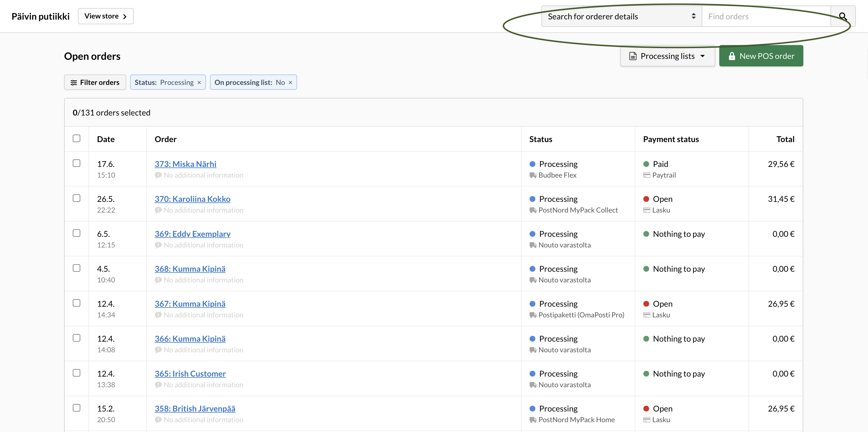Click the truck icon beside Nouto varastolta, order 366
The image size is (868, 432).
pos(533,350)
